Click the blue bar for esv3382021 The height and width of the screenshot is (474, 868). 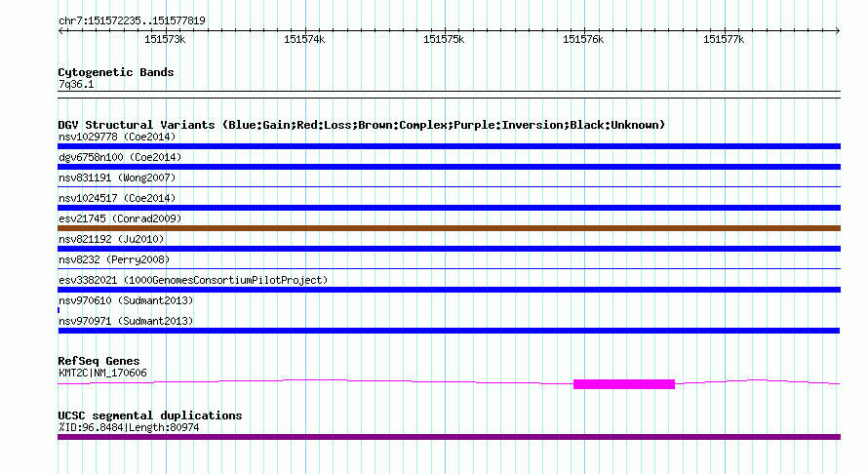449,290
